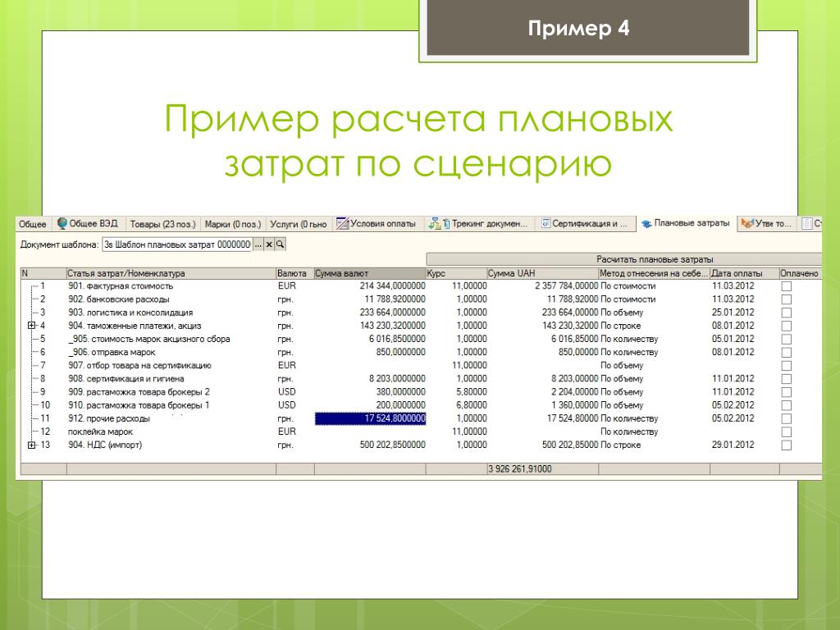
Task: Check Оплачено for 902. банковские расходы
Action: point(787,299)
